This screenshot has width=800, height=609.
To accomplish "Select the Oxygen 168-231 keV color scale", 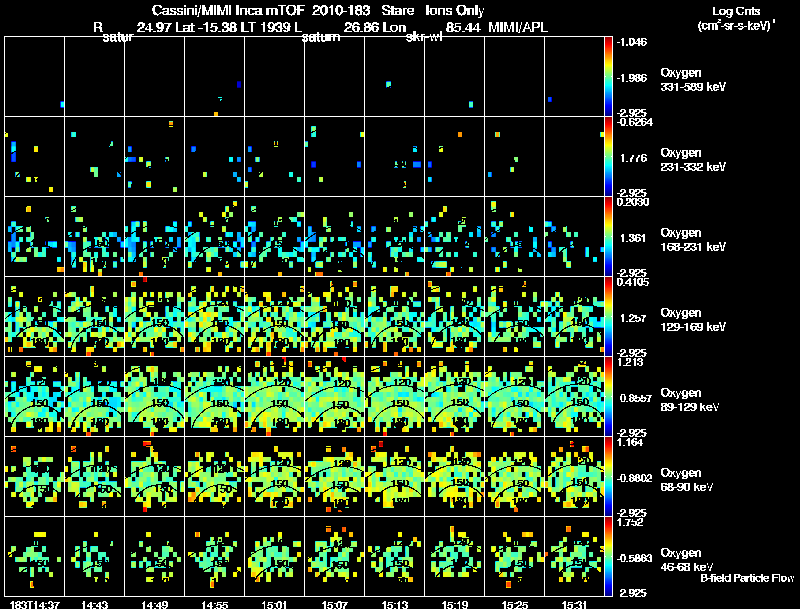I will click(609, 236).
